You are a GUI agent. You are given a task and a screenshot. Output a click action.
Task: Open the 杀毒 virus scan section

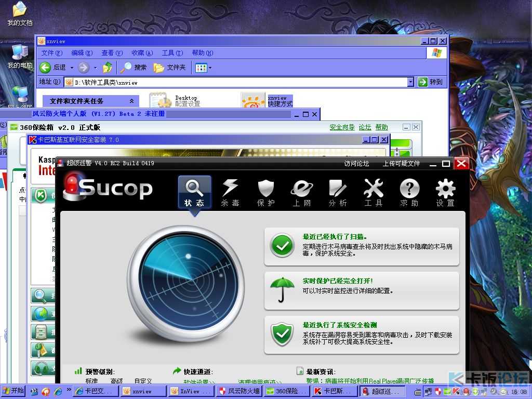(x=230, y=193)
